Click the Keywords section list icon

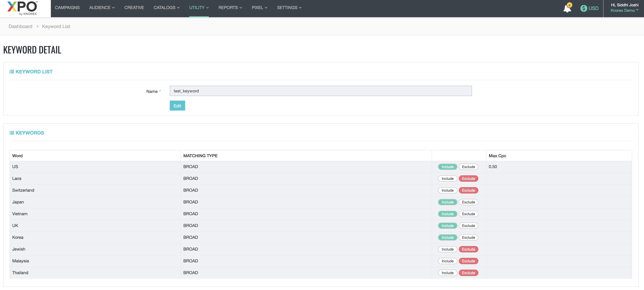coord(12,133)
